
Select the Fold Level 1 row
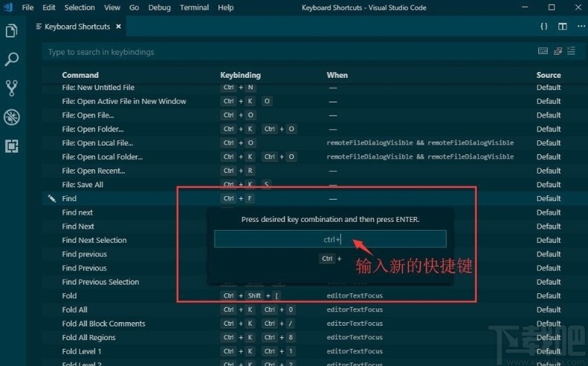pos(314,351)
